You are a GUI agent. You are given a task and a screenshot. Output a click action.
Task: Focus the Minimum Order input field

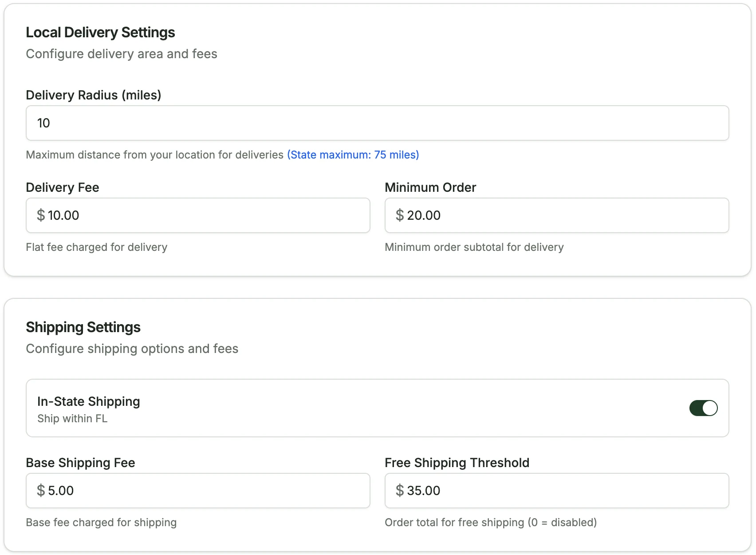[x=557, y=215]
